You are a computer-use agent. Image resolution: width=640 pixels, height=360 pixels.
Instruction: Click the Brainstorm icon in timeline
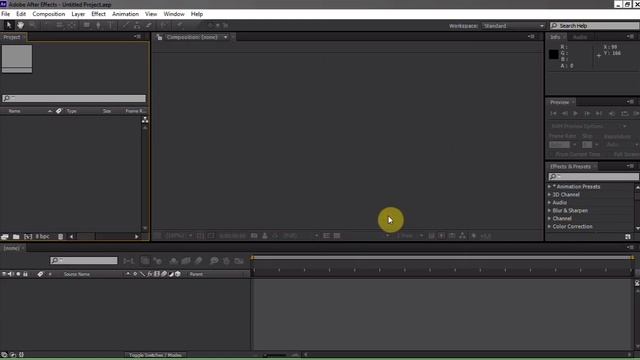coord(214,261)
